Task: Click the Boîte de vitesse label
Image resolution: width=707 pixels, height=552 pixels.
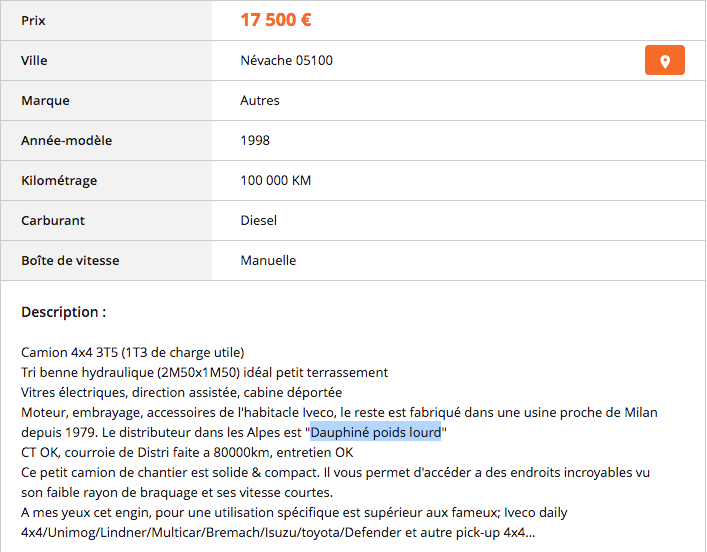Action: pos(70,260)
